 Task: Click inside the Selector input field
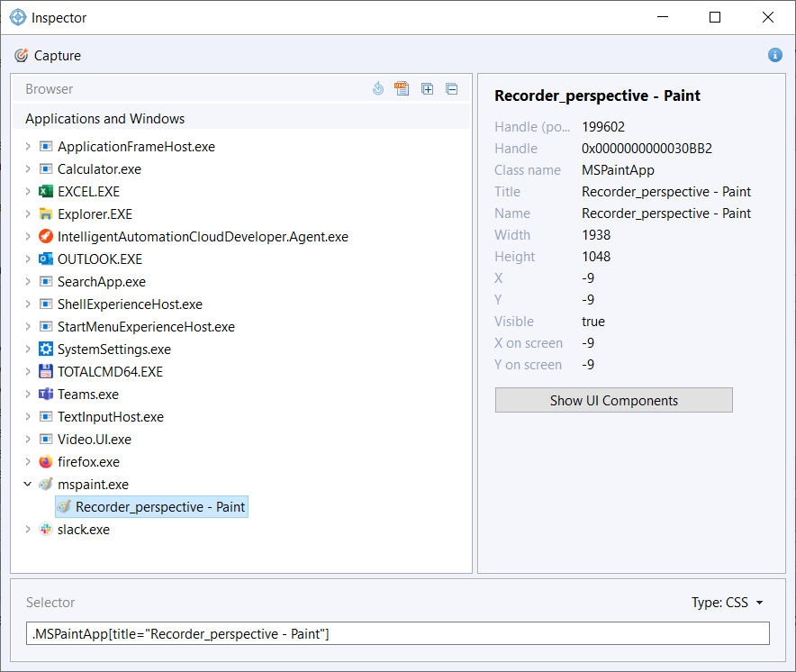click(x=397, y=633)
